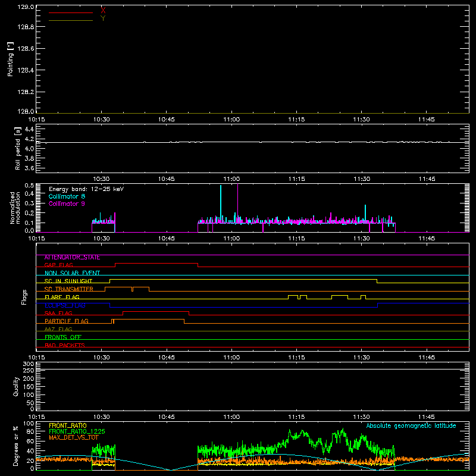The width and height of the screenshot is (476, 476).
Task: Click the 'SAA_FLAG' label
Action: (58, 314)
